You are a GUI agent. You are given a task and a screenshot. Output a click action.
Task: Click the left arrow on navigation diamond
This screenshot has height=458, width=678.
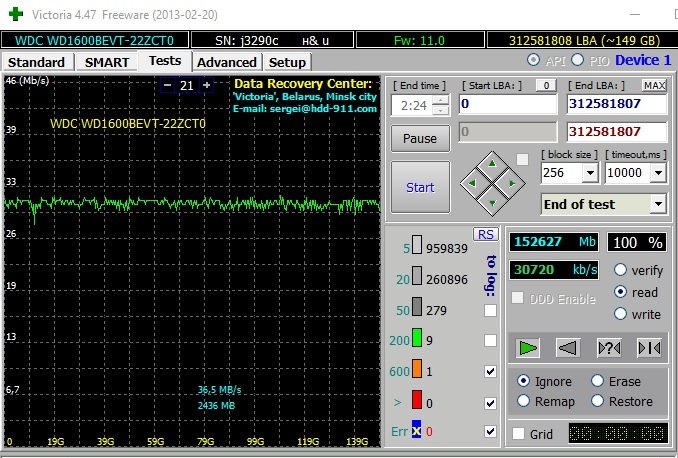pyautogui.click(x=472, y=183)
